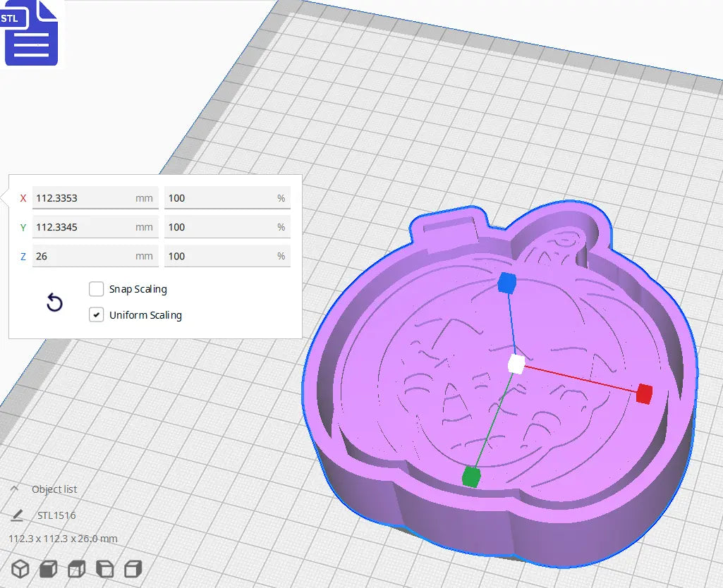The width and height of the screenshot is (723, 588).
Task: Select the Right side view icon
Action: point(133,569)
